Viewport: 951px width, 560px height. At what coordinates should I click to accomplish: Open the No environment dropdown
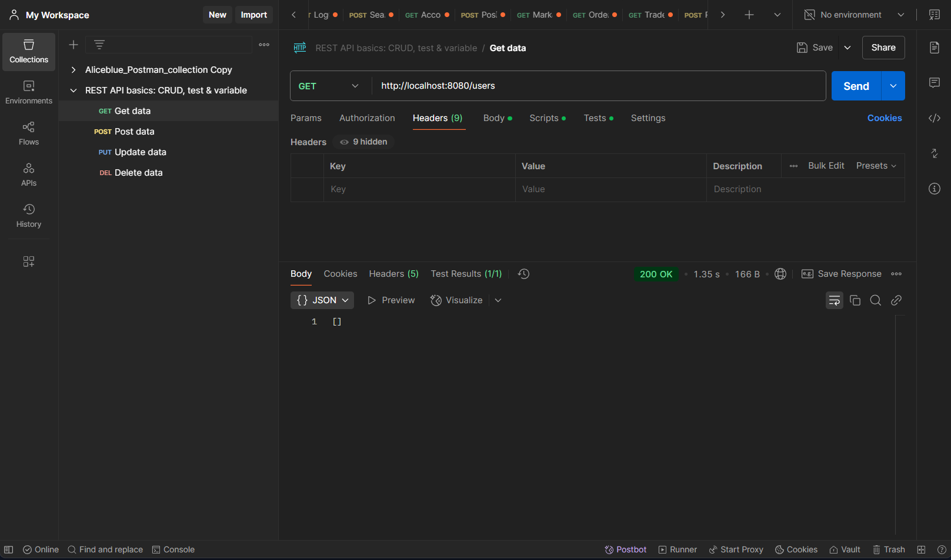pos(855,15)
